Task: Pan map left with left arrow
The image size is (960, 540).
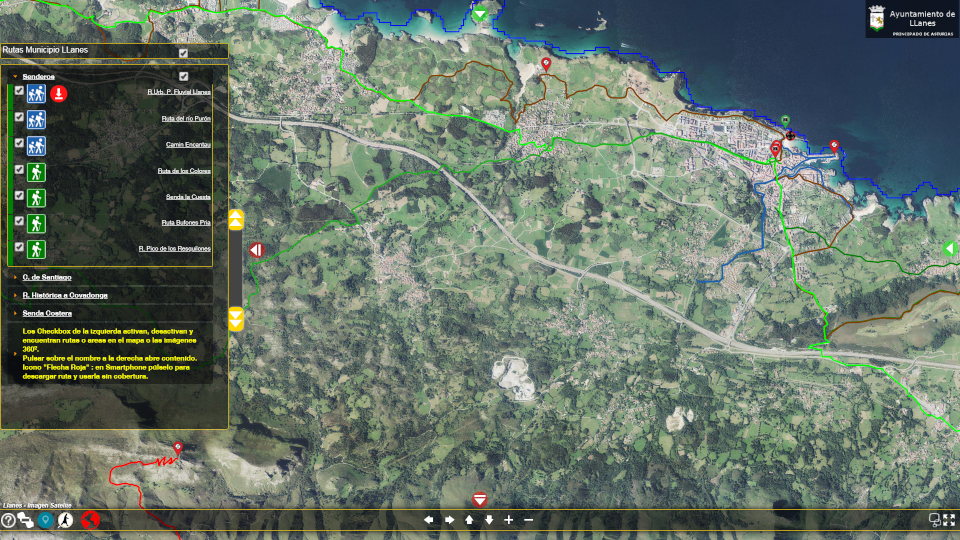Action: point(429,520)
